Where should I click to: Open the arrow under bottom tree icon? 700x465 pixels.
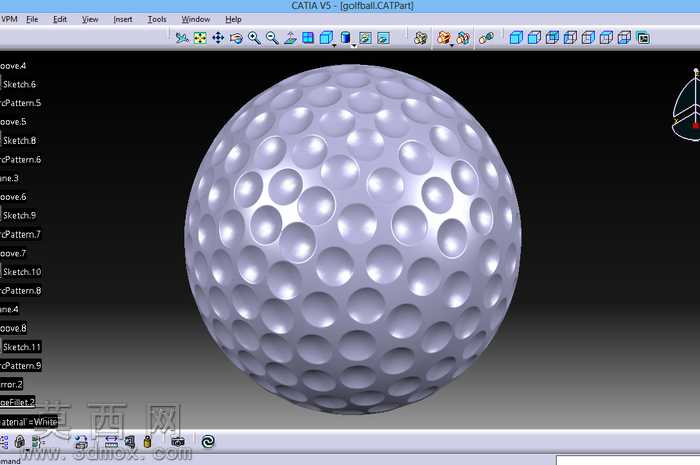click(28, 449)
